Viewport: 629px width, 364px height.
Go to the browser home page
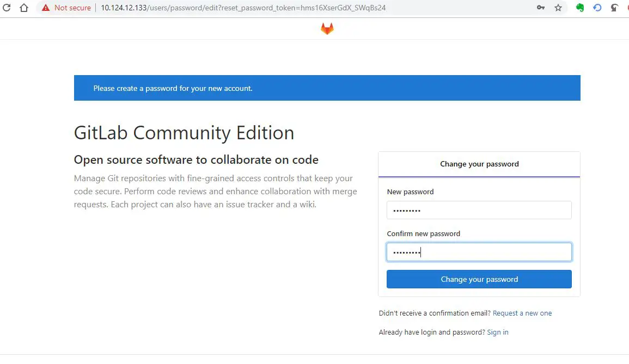coord(23,8)
